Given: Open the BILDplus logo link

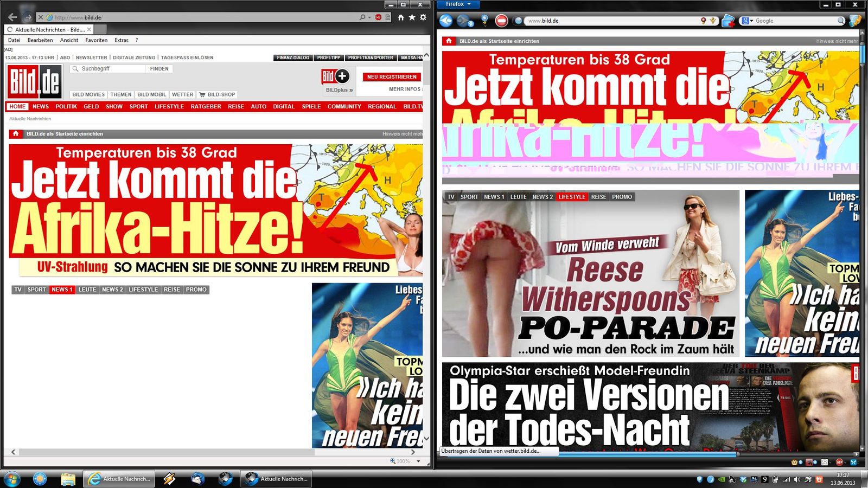Looking at the screenshot, I should click(x=336, y=77).
